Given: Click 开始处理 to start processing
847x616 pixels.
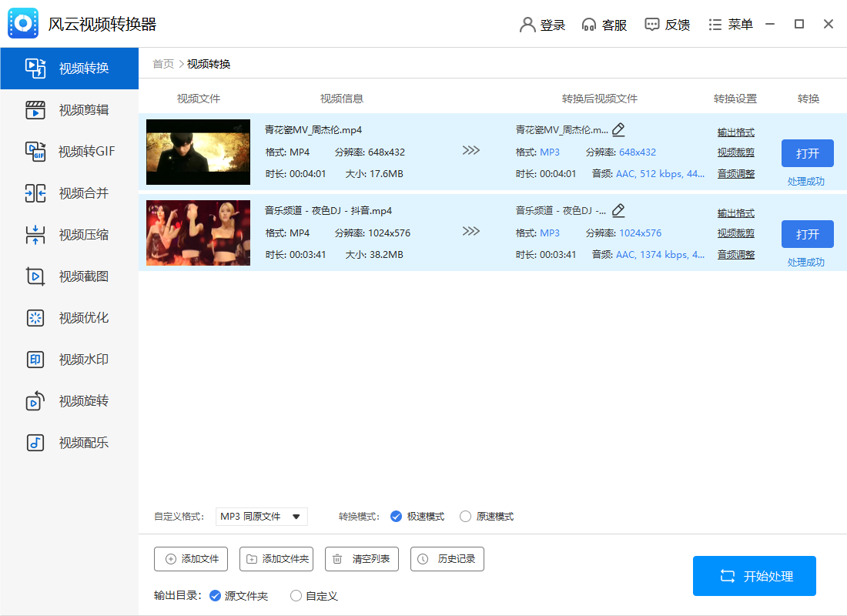Looking at the screenshot, I should click(x=754, y=575).
